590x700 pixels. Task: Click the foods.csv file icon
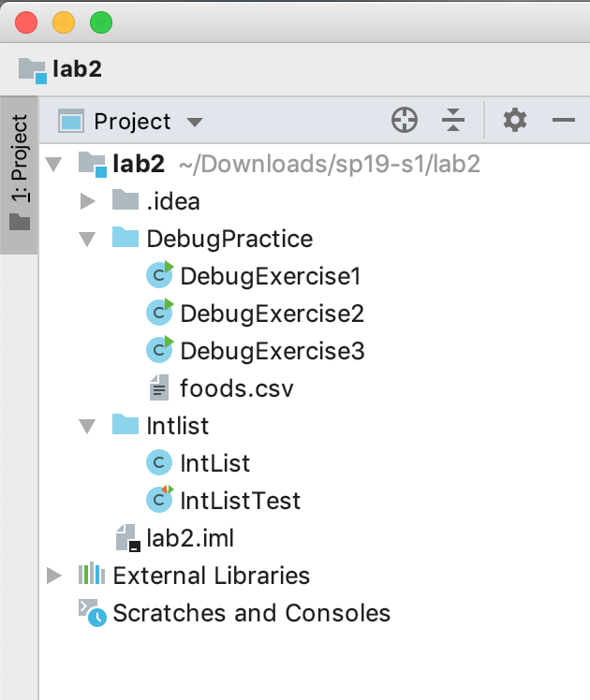pyautogui.click(x=160, y=387)
